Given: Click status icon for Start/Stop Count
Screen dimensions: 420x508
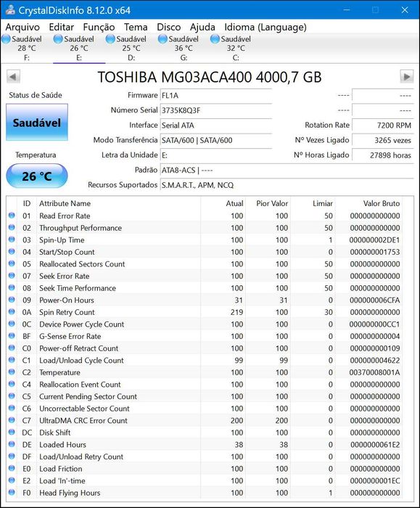Looking at the screenshot, I should click(x=12, y=251).
